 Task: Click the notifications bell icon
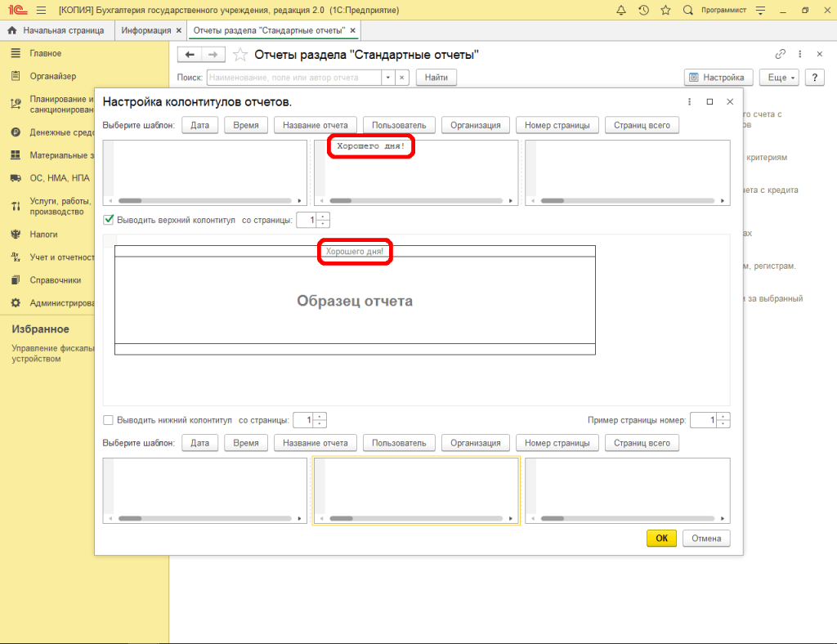[621, 11]
